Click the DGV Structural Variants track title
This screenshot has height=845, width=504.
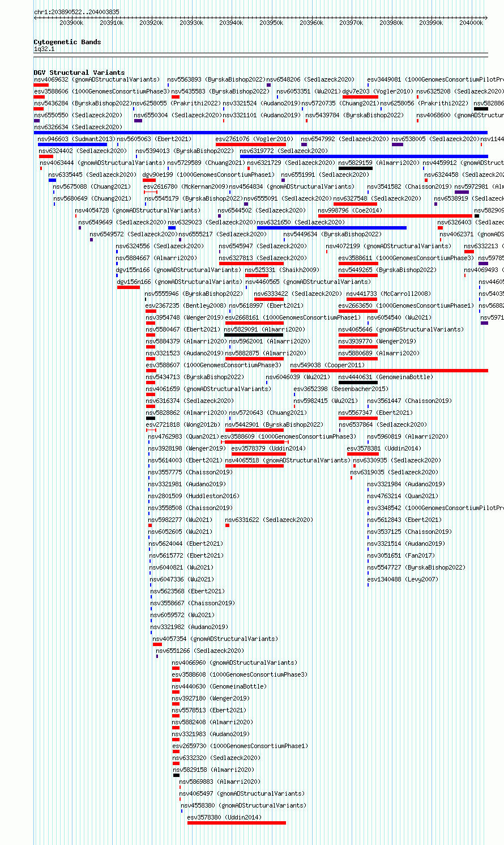(x=79, y=73)
